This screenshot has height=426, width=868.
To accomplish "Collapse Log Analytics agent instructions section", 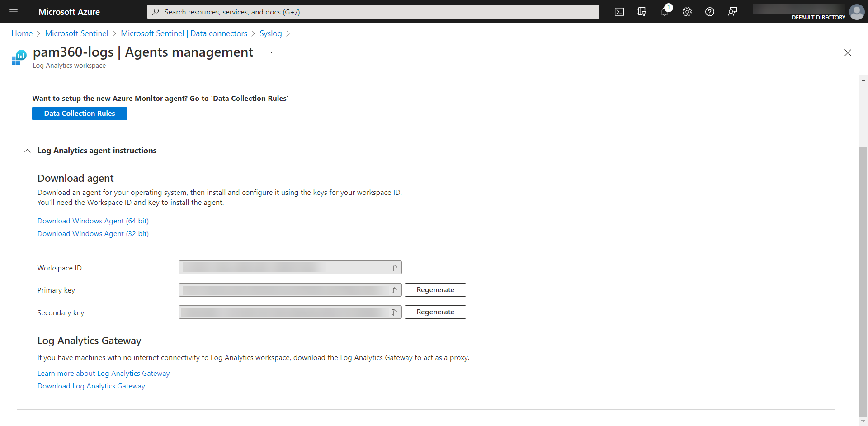I will [28, 151].
